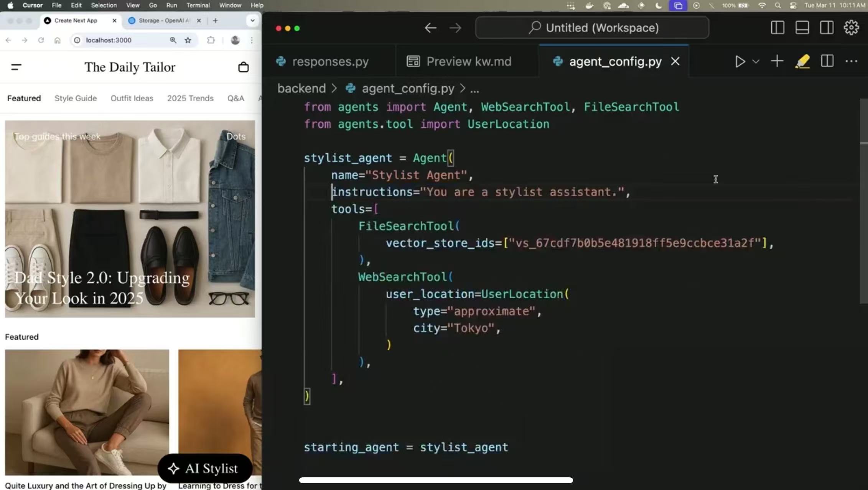
Task: Click the highlighter pen icon in editor toolbar
Action: (x=802, y=61)
